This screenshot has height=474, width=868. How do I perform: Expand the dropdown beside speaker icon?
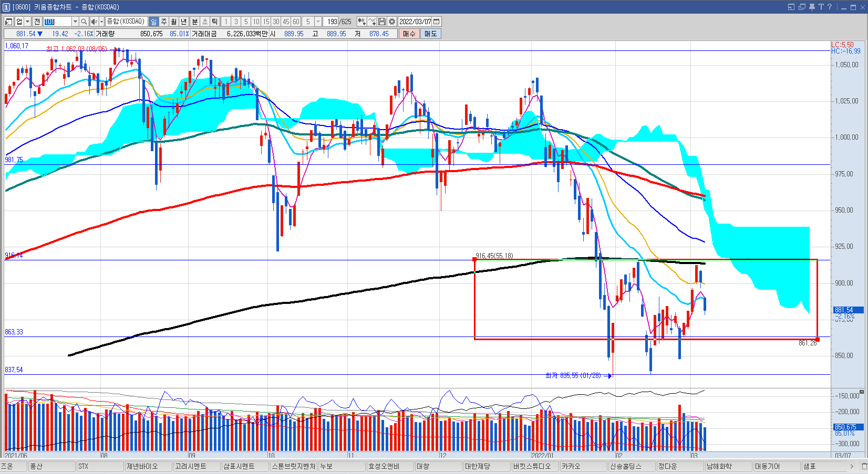101,22
